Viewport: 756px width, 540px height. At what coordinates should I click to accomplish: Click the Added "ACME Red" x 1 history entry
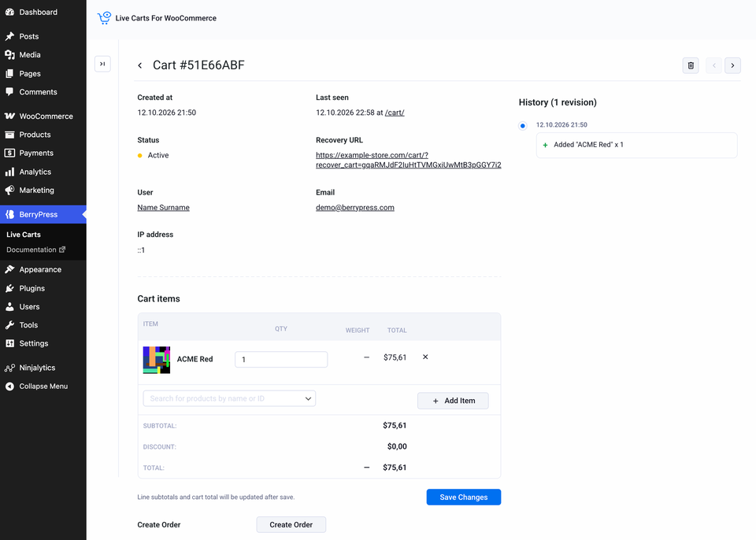tap(636, 145)
